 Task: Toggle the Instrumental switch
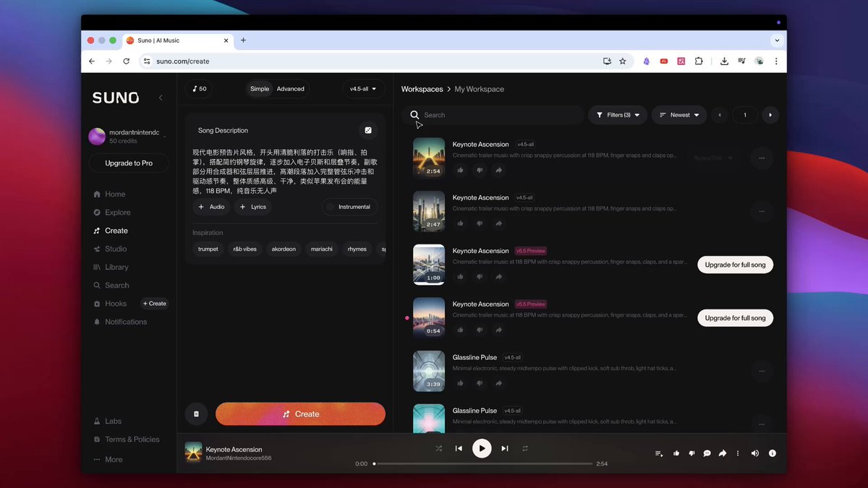pyautogui.click(x=349, y=207)
